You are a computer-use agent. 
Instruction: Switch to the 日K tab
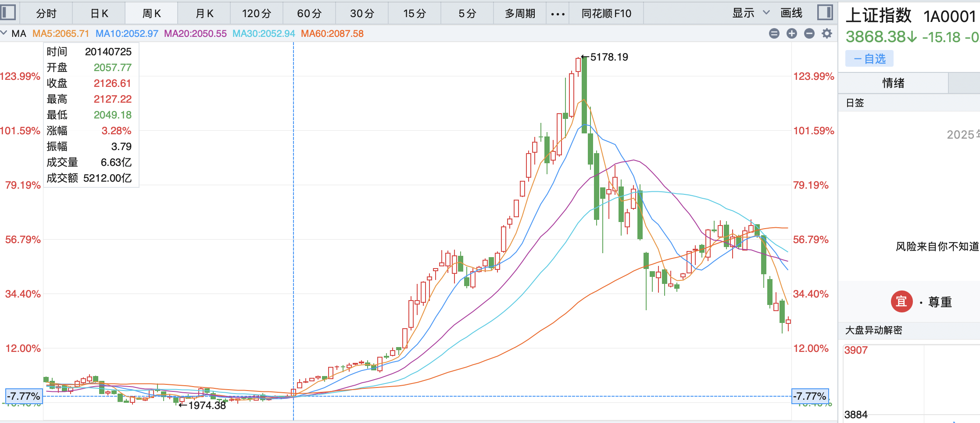(x=99, y=14)
